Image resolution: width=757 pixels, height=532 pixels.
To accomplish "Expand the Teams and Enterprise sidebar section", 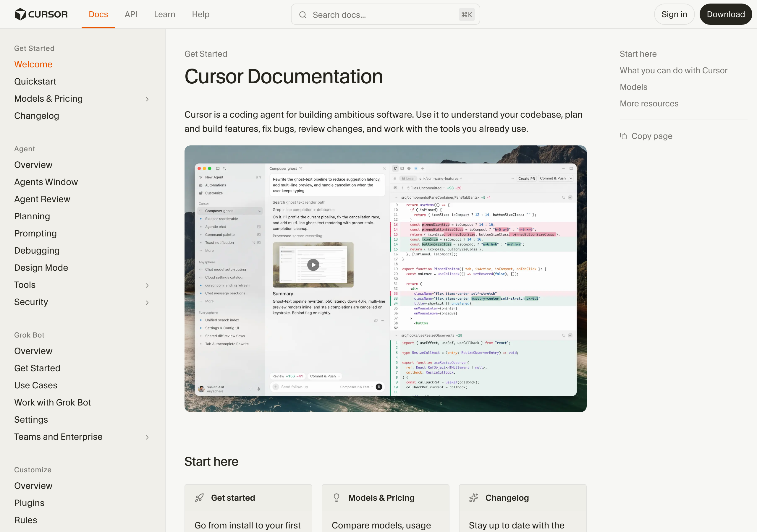I will [x=147, y=437].
